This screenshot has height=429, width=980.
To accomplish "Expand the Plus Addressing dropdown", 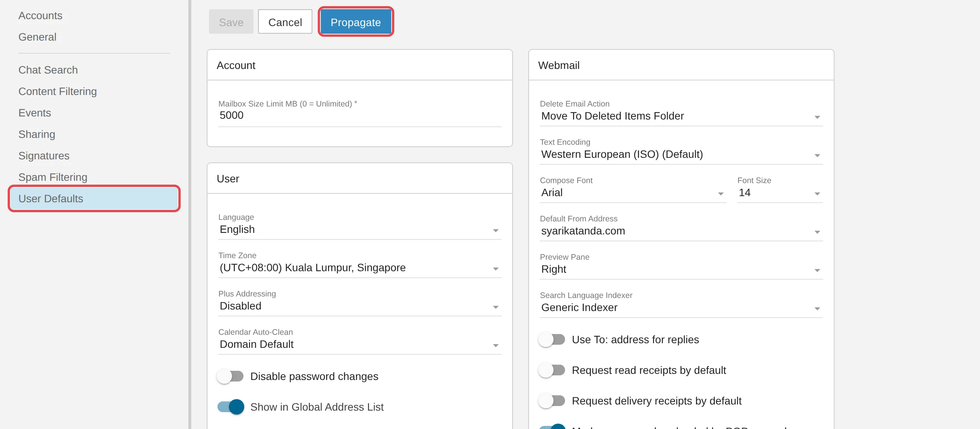I will 359,306.
